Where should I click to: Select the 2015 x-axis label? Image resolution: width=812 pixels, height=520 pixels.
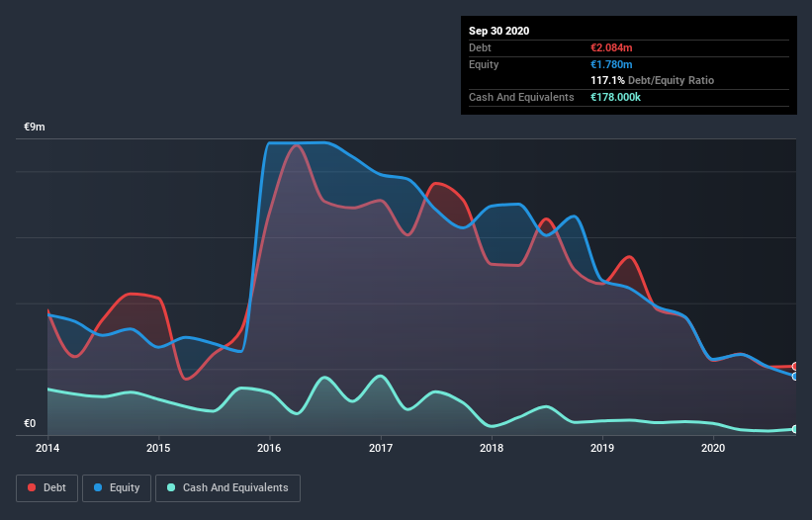158,448
